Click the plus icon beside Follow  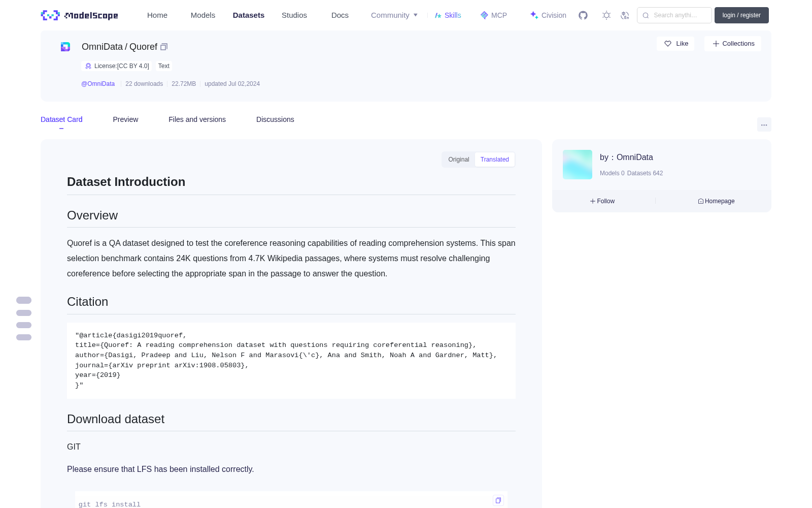point(593,201)
